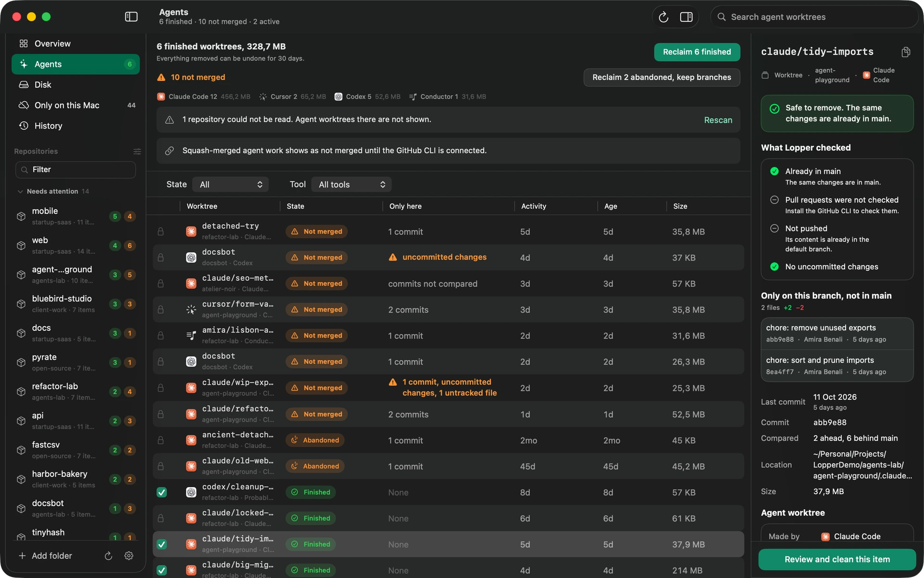The height and width of the screenshot is (578, 924).
Task: Click the Conductor icon of amira/lisbon row
Action: pyautogui.click(x=191, y=336)
